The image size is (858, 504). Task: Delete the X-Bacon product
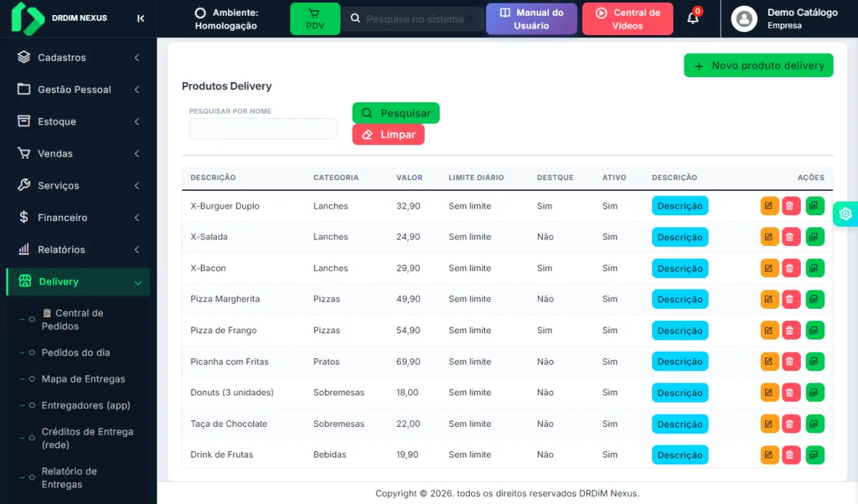[x=791, y=268]
